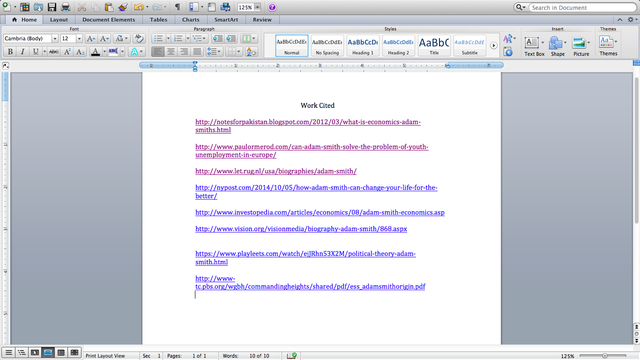Click the New Document icon
Image resolution: width=640 pixels, height=360 pixels.
point(7,7)
